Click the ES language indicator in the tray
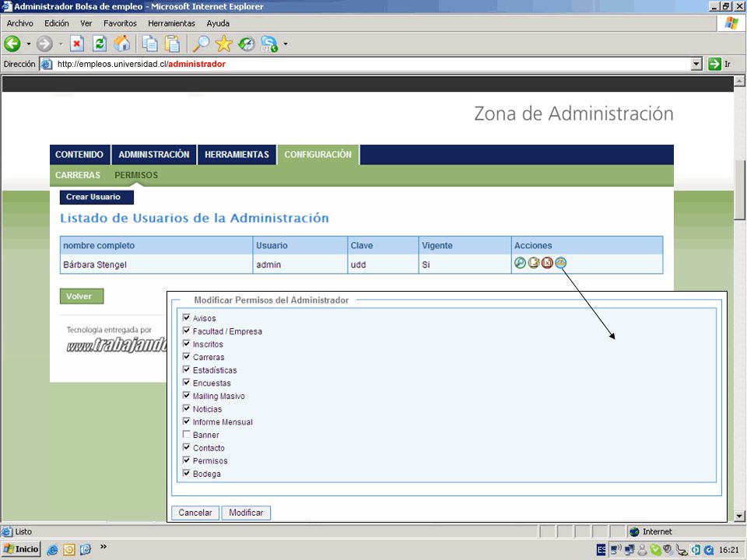 coord(601,550)
